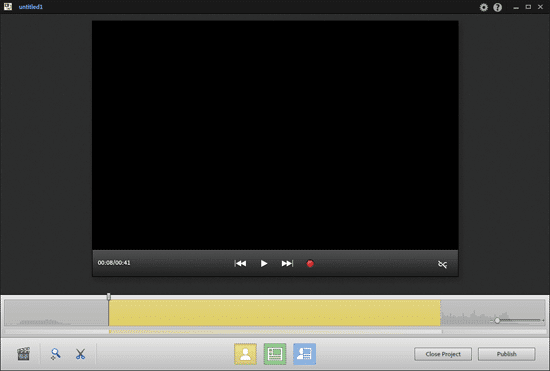This screenshot has height=371, width=550.
Task: Click the black video preview area
Action: click(275, 135)
